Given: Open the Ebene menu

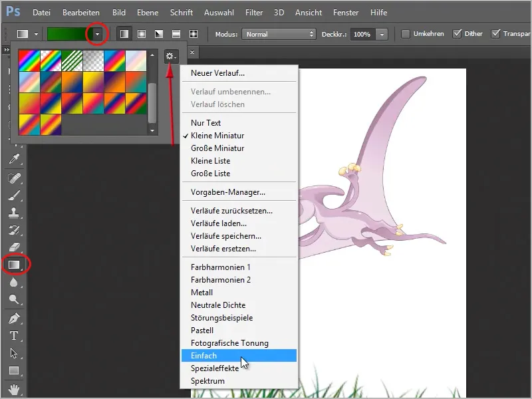Looking at the screenshot, I should [148, 13].
